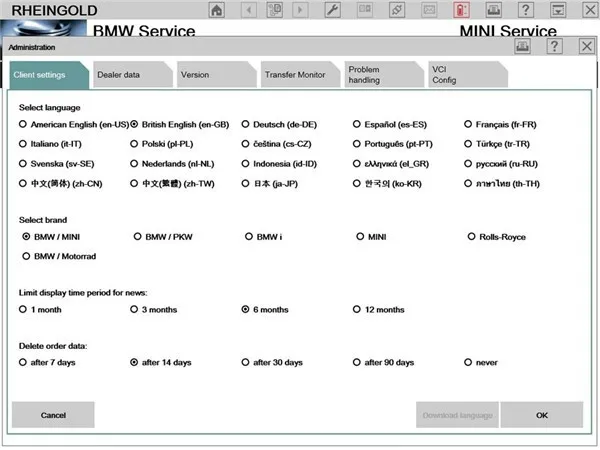Viewport: 600px width, 450px height.
Task: Open the Problem handling tab
Action: (384, 75)
